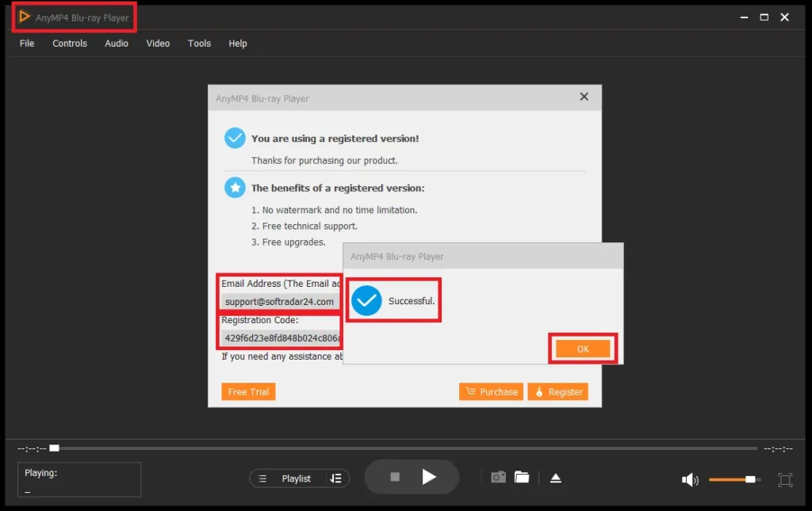This screenshot has width=812, height=511.
Task: Click the Play button
Action: click(428, 477)
